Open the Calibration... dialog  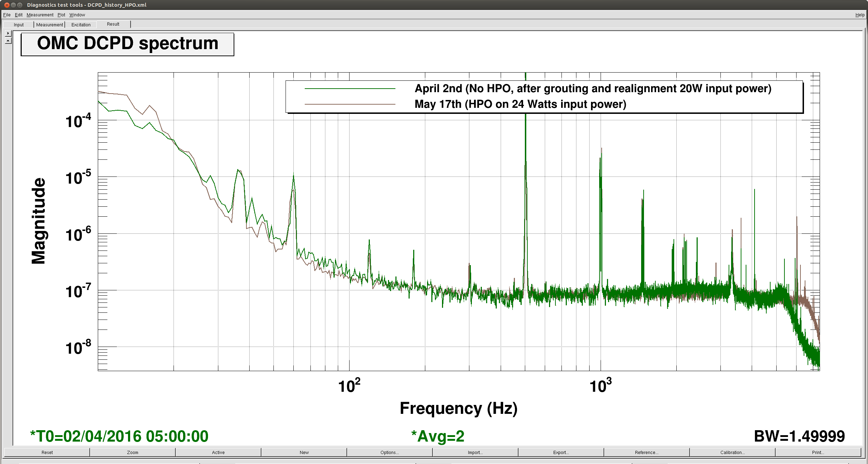coord(733,452)
